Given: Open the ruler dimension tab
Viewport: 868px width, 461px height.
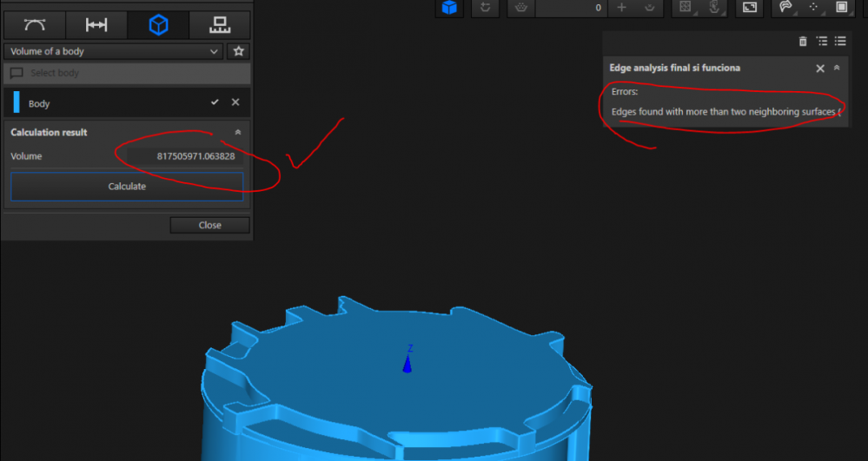Looking at the screenshot, I should point(220,25).
